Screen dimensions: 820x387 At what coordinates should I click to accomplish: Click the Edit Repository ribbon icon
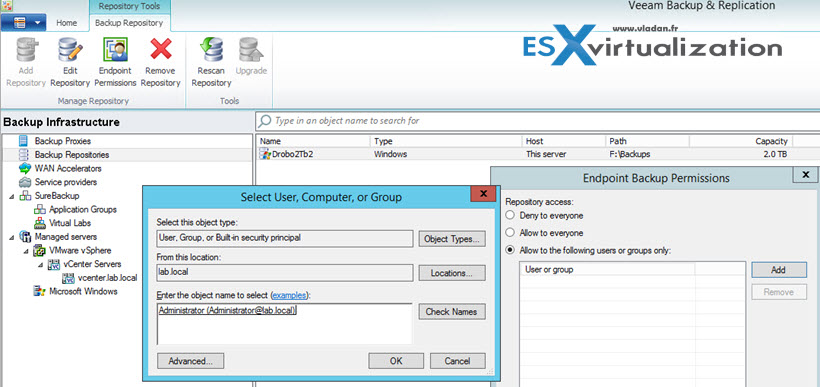click(x=70, y=51)
